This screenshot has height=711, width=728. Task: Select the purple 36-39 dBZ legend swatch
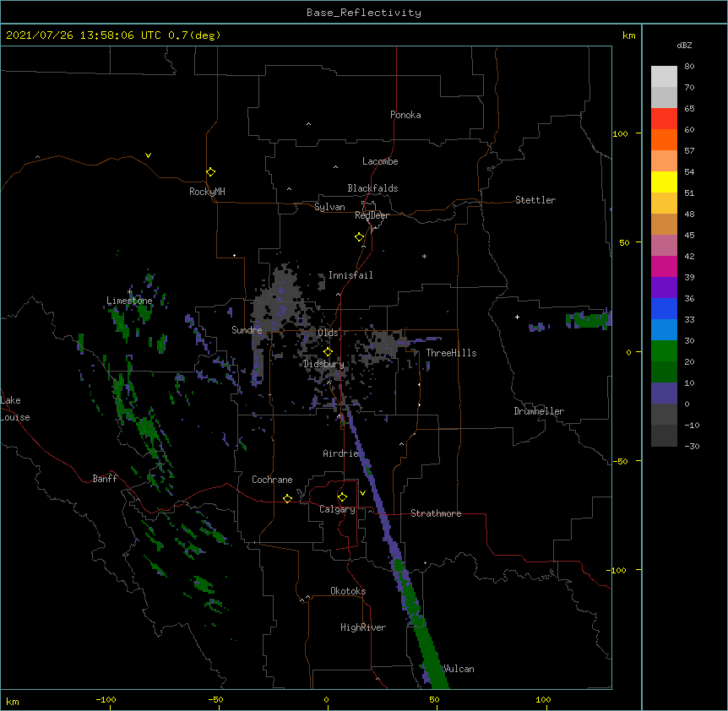click(664, 288)
